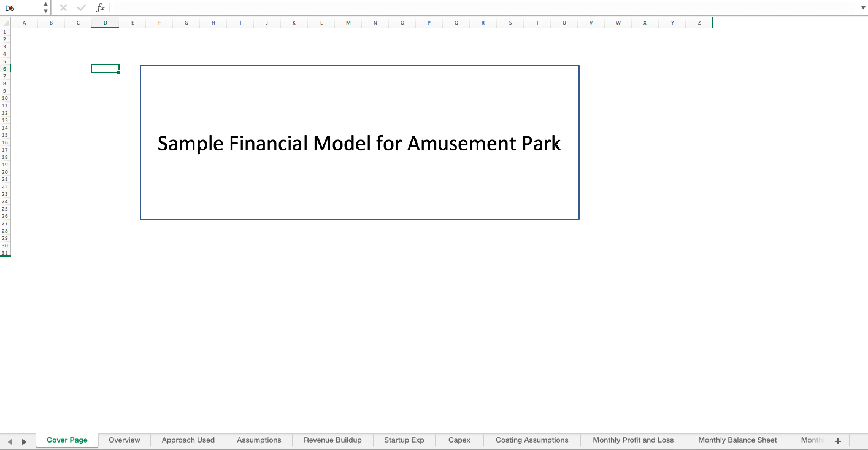Image resolution: width=868 pixels, height=450 pixels.
Task: Select all cells via corner triangle
Action: point(6,23)
